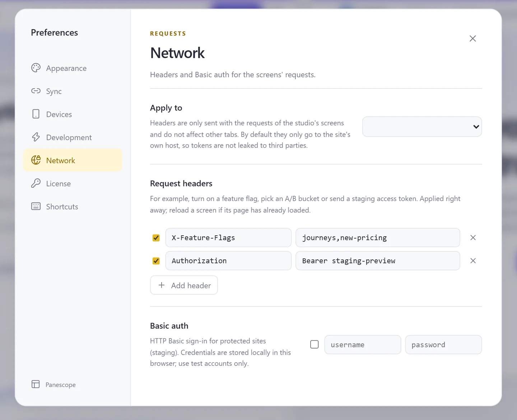Click the Development lightning bolt icon
Image resolution: width=517 pixels, height=420 pixels.
(36, 137)
